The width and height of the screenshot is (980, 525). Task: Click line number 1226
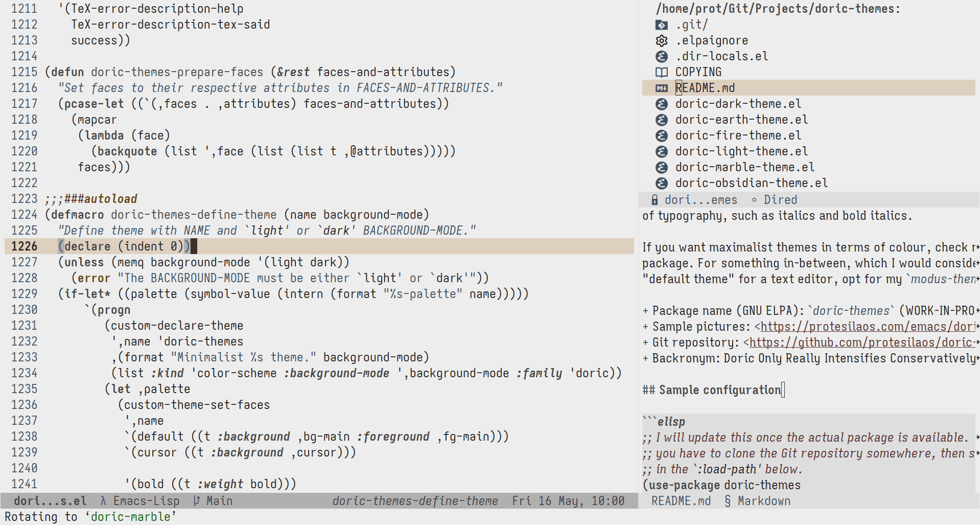coord(25,246)
